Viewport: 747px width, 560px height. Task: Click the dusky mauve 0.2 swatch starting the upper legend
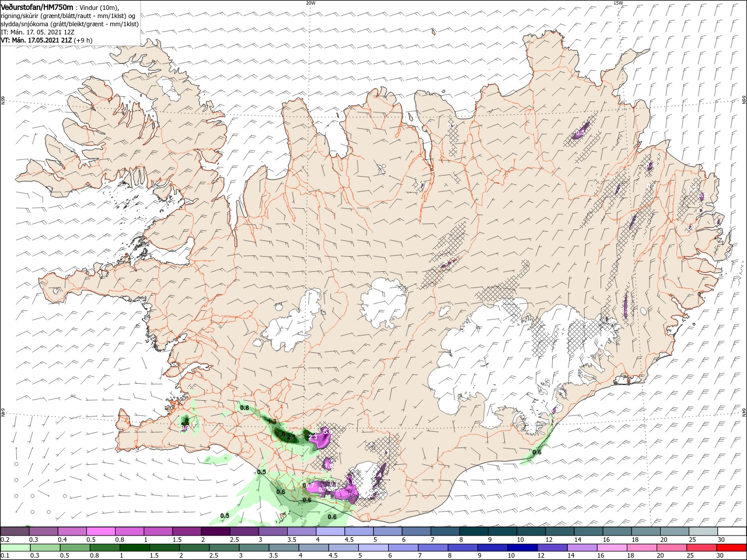click(16, 531)
